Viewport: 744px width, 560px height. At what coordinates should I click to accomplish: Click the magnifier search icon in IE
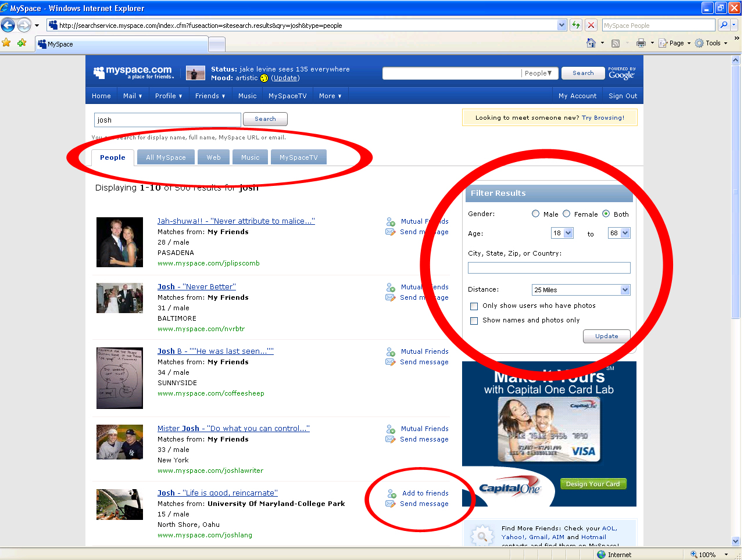click(724, 25)
